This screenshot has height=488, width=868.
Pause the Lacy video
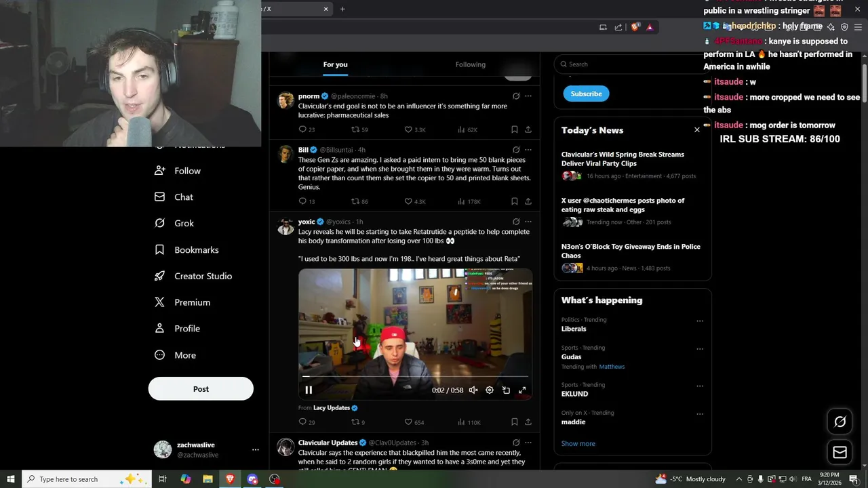point(309,390)
